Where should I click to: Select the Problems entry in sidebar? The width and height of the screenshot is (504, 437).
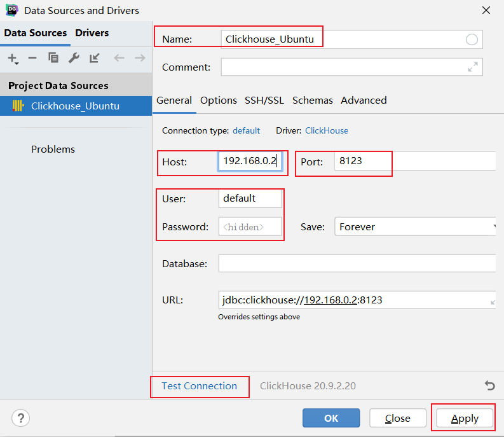53,149
